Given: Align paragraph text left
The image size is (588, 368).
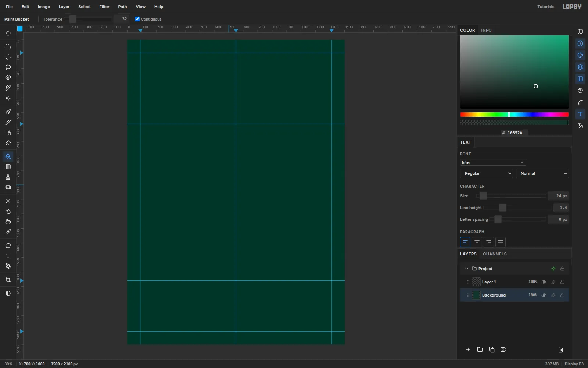Looking at the screenshot, I should 465,242.
